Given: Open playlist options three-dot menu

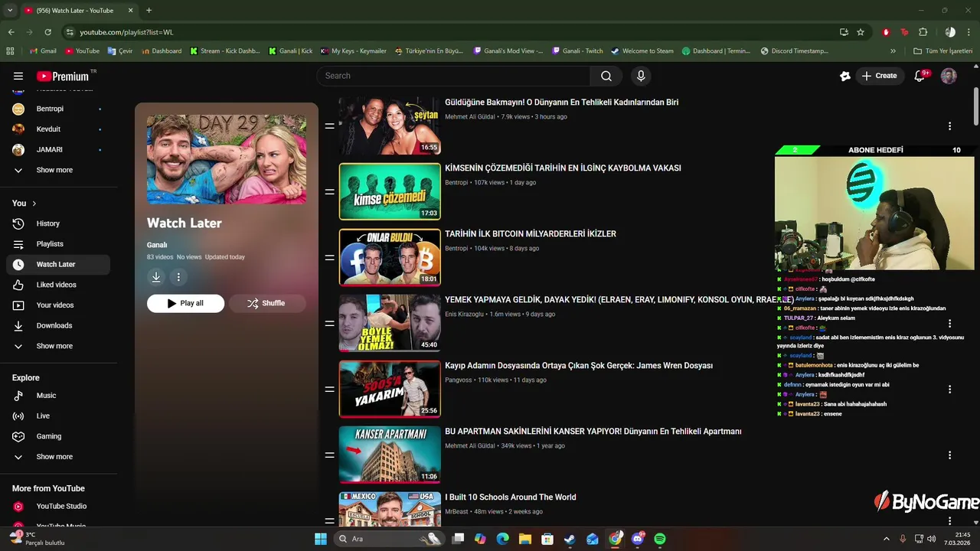Looking at the screenshot, I should click(x=178, y=277).
